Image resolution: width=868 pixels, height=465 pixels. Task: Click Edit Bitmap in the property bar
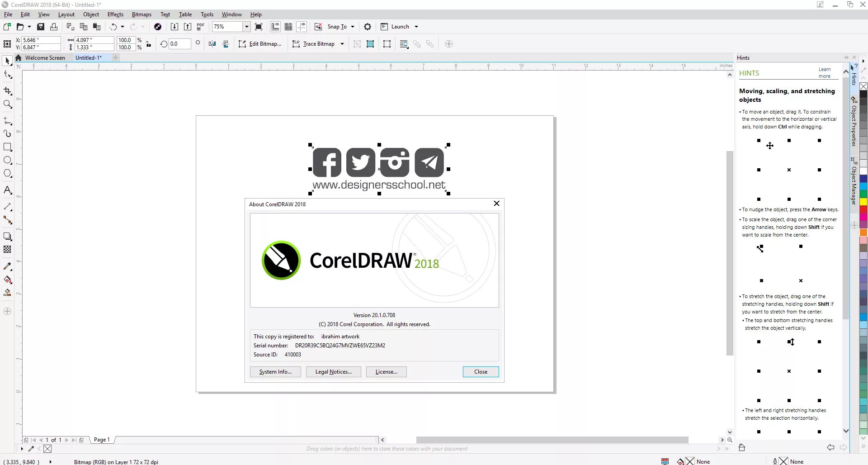[x=260, y=44]
